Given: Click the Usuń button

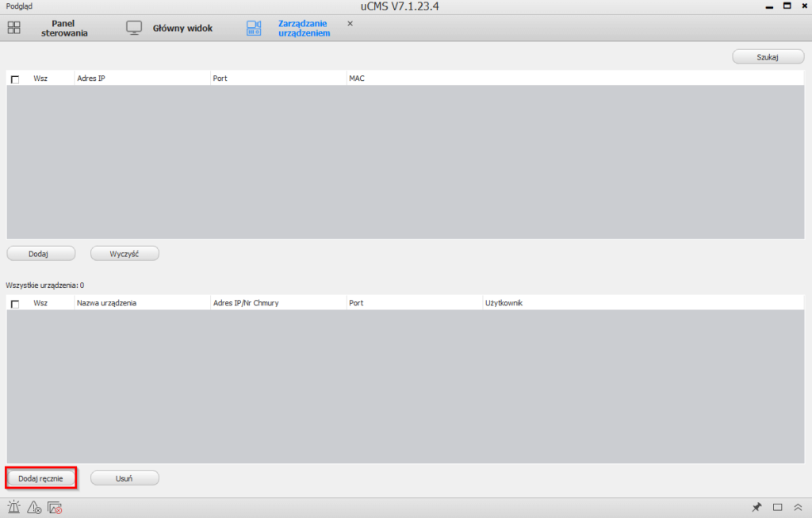Looking at the screenshot, I should tap(124, 478).
